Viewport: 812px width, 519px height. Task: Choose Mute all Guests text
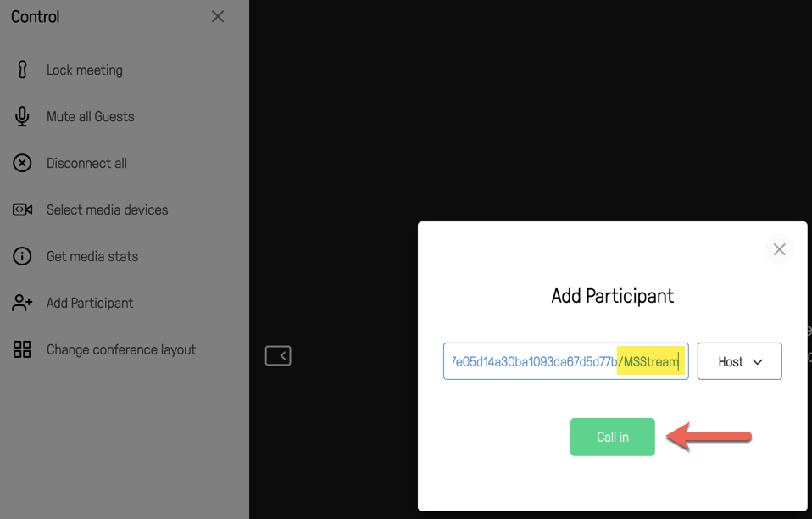pos(91,116)
